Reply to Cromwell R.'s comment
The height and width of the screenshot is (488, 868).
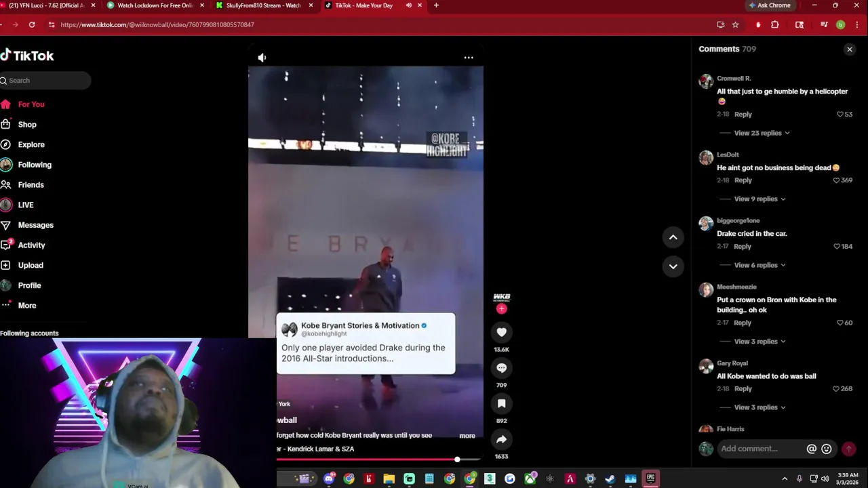(x=743, y=115)
